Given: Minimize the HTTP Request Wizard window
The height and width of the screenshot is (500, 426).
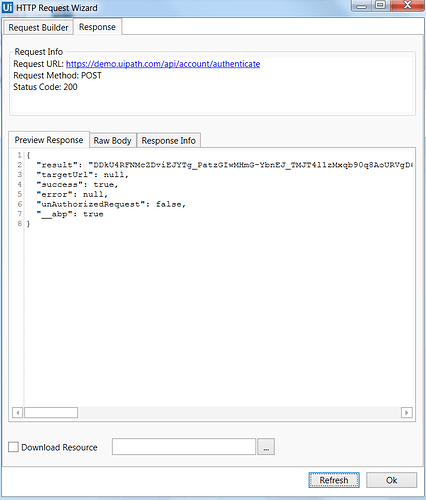Looking at the screenshot, I should [362, 6].
